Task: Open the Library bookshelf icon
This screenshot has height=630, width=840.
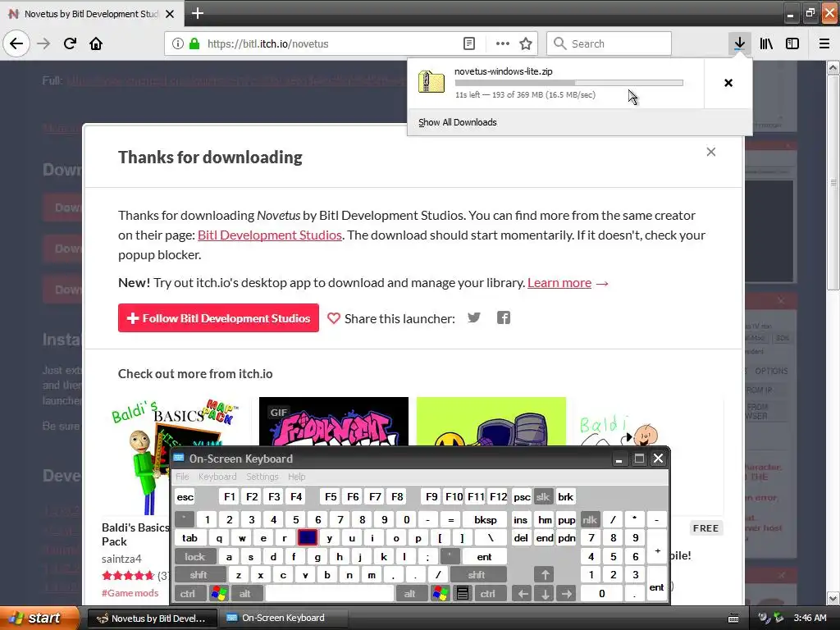Action: click(x=766, y=43)
